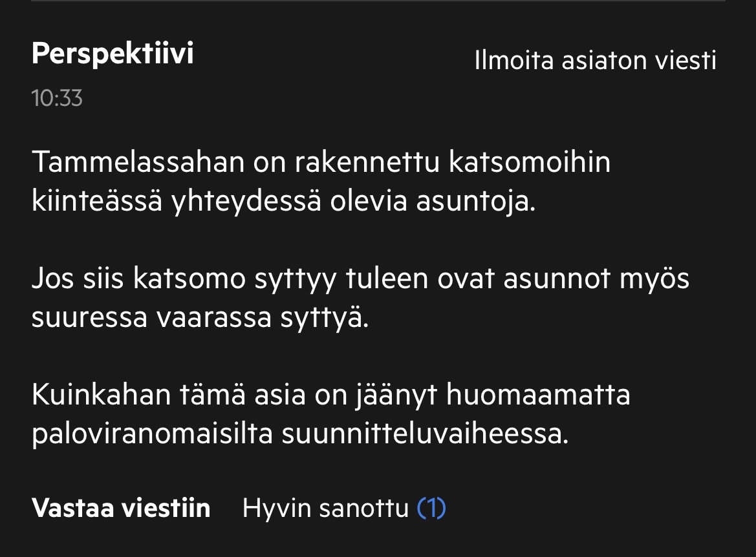The height and width of the screenshot is (557, 756).
Task: Report the comment via Ilmoita asiaton viesti
Action: (595, 61)
